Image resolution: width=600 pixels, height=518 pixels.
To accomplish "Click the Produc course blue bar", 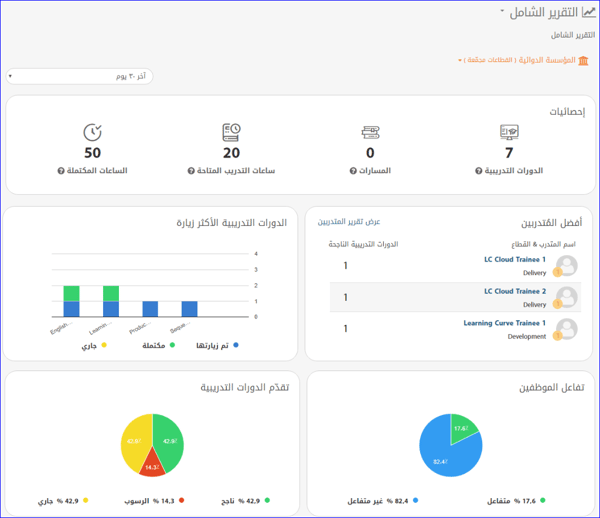I will point(150,309).
